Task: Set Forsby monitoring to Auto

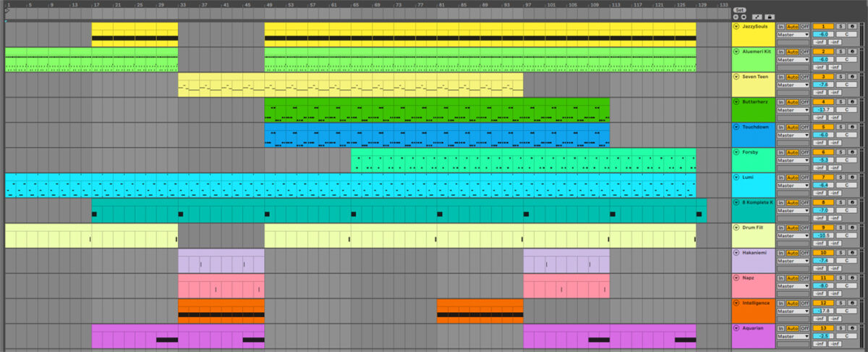Action: (793, 151)
